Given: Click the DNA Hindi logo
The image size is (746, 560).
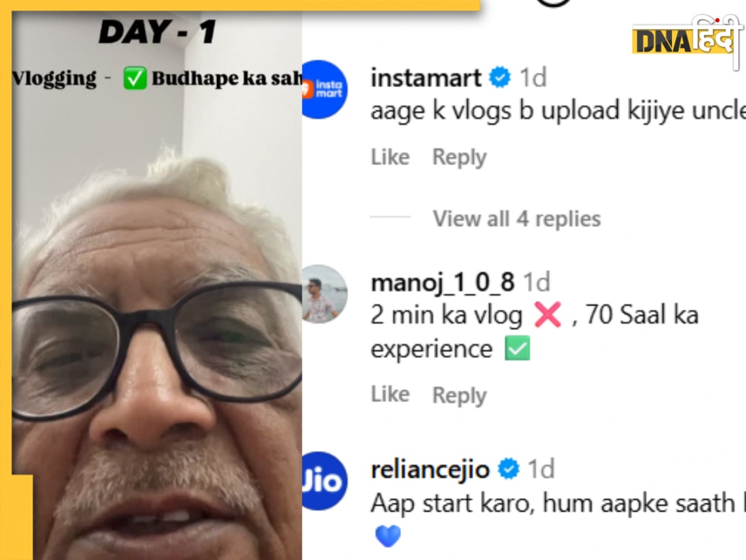Looking at the screenshot, I should coord(687,38).
